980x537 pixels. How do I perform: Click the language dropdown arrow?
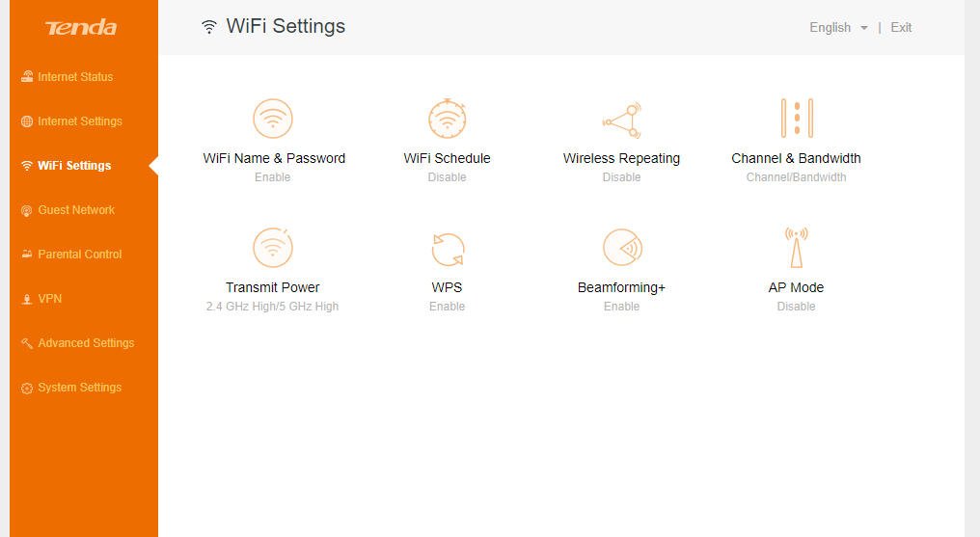[863, 28]
